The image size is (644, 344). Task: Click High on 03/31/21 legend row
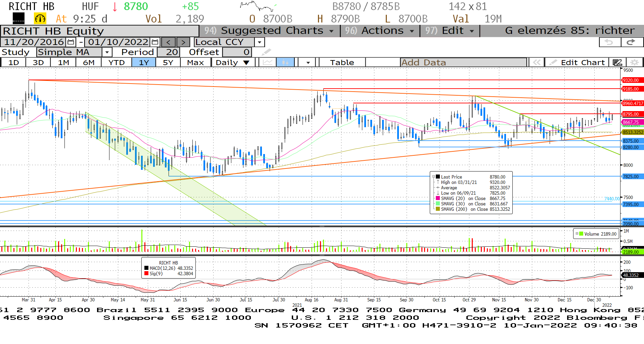pyautogui.click(x=473, y=182)
